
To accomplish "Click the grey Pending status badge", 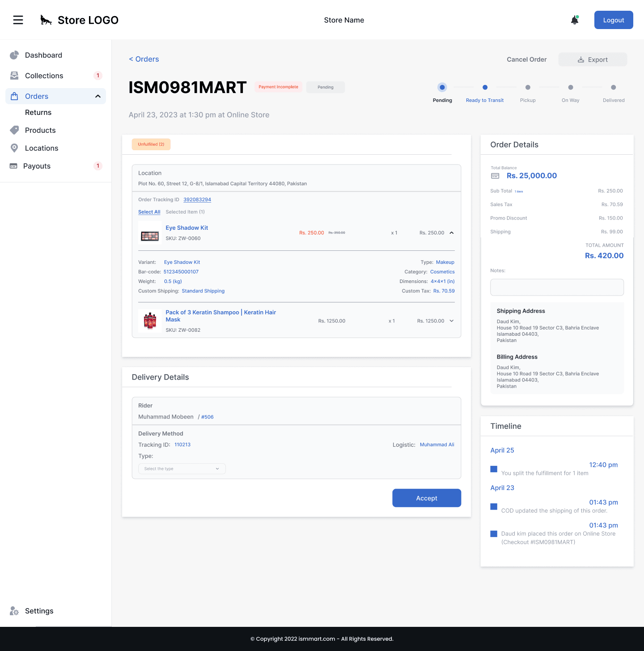I will [x=326, y=87].
